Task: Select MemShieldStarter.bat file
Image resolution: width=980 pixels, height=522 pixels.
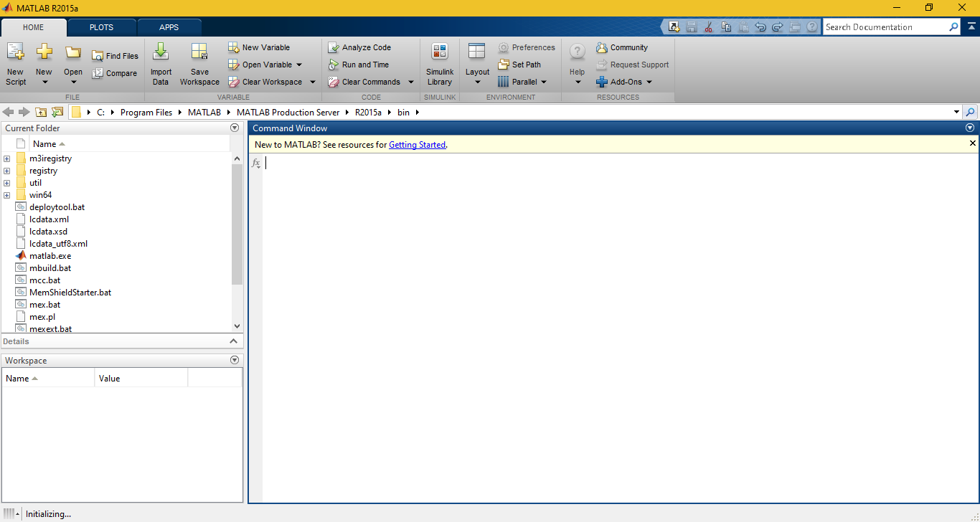Action: [x=70, y=293]
